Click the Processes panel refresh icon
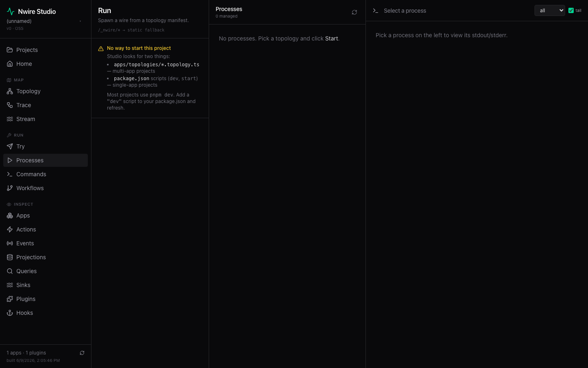 354,12
